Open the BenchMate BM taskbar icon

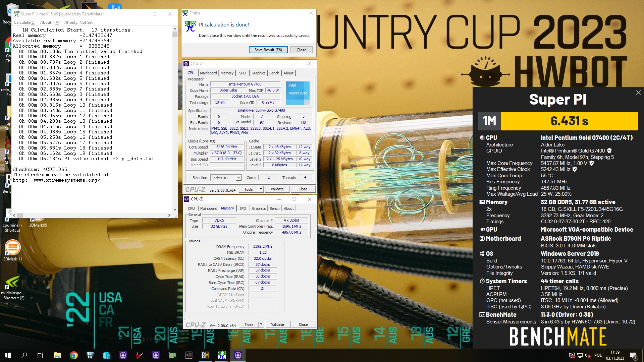[205, 355]
